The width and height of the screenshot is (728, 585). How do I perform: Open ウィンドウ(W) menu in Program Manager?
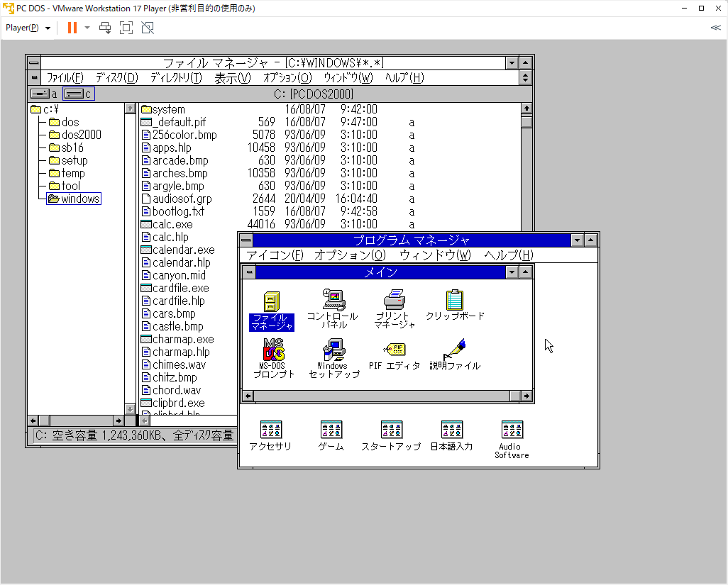[x=435, y=255]
